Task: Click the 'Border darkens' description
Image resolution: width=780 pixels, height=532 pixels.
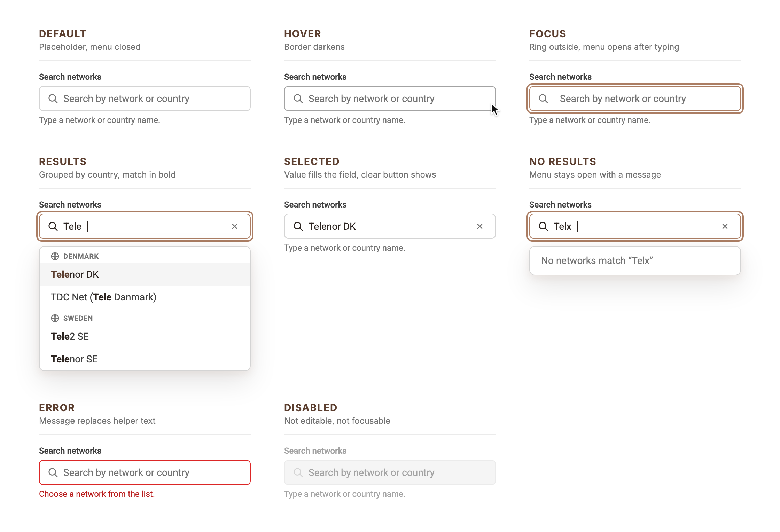Action: click(314, 47)
